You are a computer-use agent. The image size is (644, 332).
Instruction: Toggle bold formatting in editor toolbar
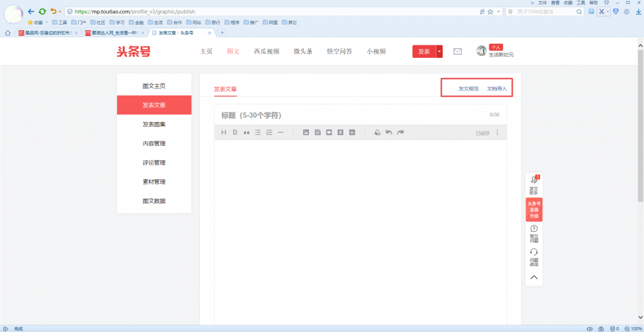(235, 133)
